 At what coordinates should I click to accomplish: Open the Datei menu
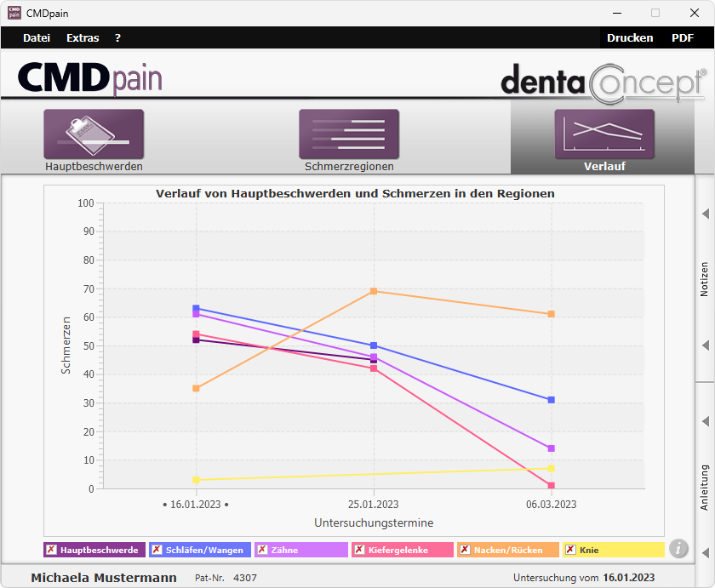point(37,37)
